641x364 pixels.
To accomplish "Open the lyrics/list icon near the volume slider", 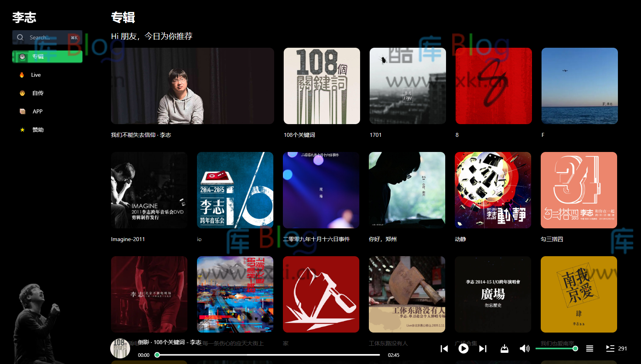I will point(590,348).
